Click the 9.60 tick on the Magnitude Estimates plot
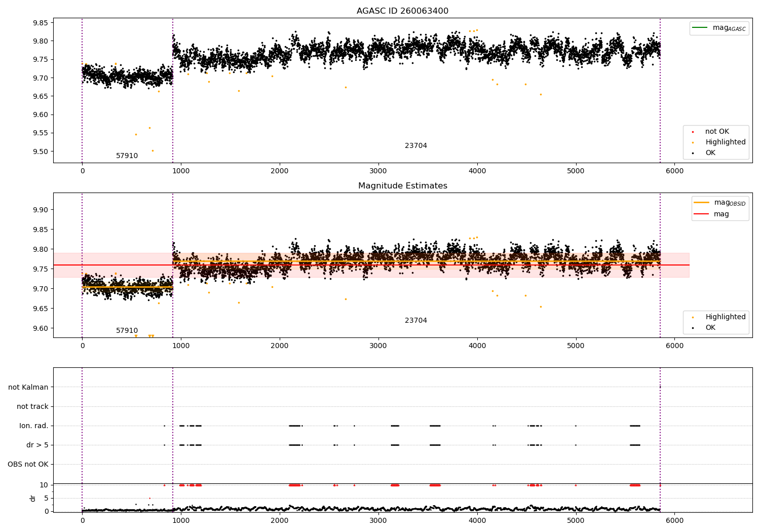The width and height of the screenshot is (760, 532). pyautogui.click(x=41, y=328)
